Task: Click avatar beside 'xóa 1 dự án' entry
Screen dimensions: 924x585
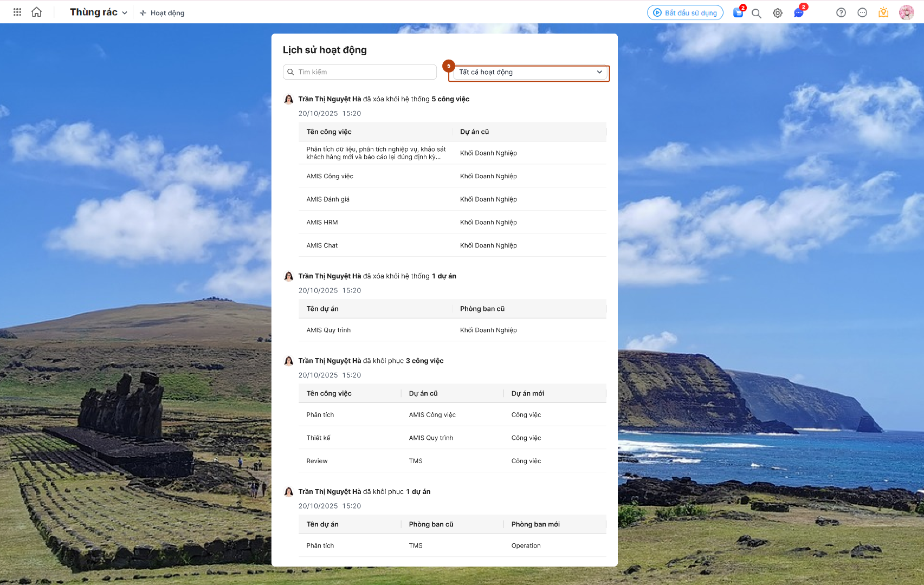Action: (x=289, y=276)
